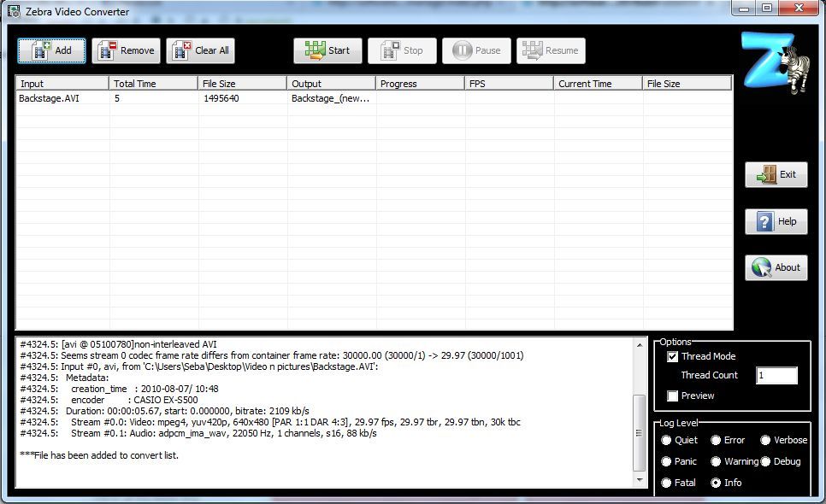The height and width of the screenshot is (504, 826).
Task: Maximize the Zebra Video Converter window
Action: 767,9
